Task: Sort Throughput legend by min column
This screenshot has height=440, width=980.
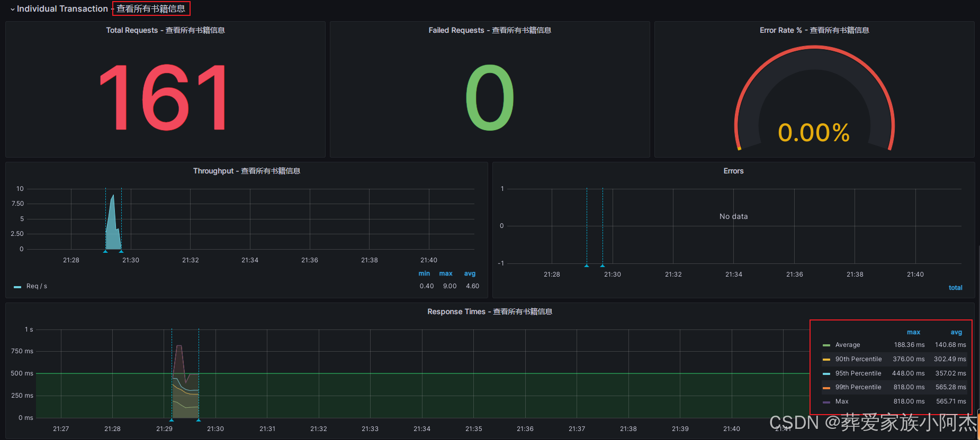Action: (x=424, y=273)
